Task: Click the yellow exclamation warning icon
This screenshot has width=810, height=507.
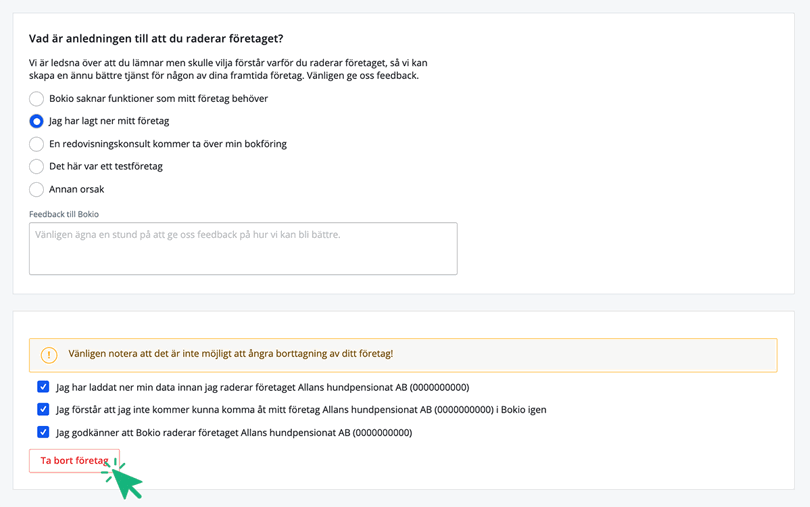Action: coord(49,355)
